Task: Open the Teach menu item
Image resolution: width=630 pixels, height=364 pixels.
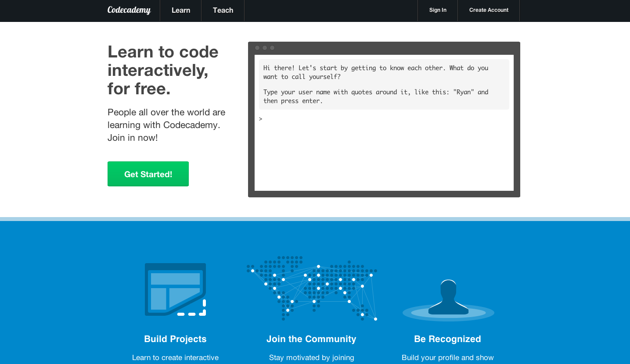Action: pyautogui.click(x=223, y=10)
